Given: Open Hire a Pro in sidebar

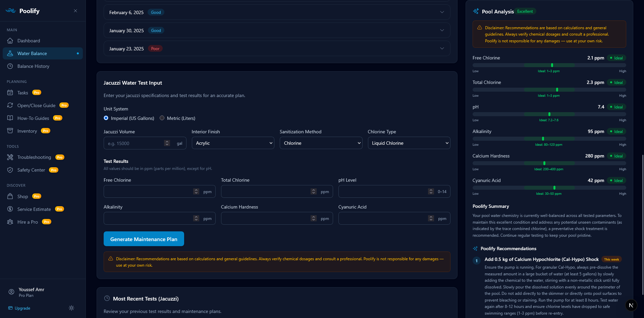Looking at the screenshot, I should pyautogui.click(x=43, y=222).
